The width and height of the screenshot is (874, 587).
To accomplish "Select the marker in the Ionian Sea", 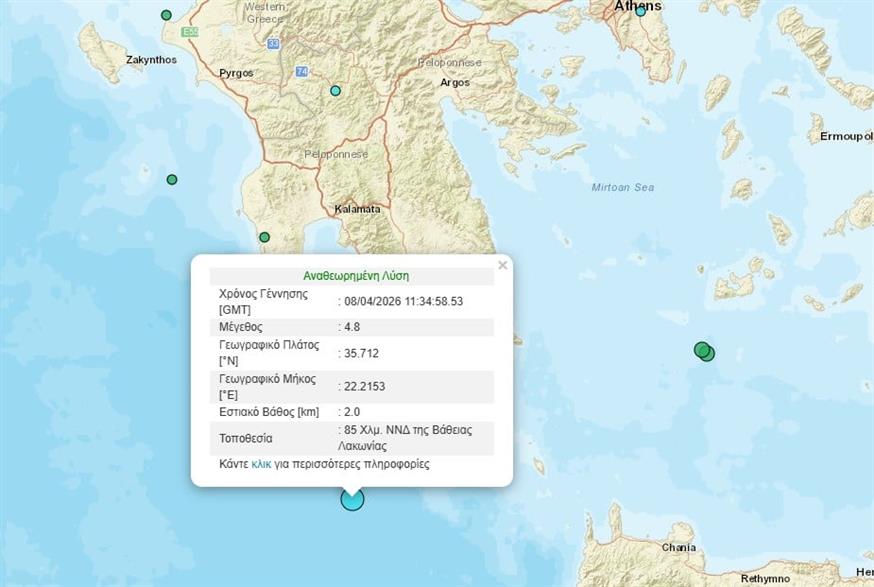I will click(171, 181).
